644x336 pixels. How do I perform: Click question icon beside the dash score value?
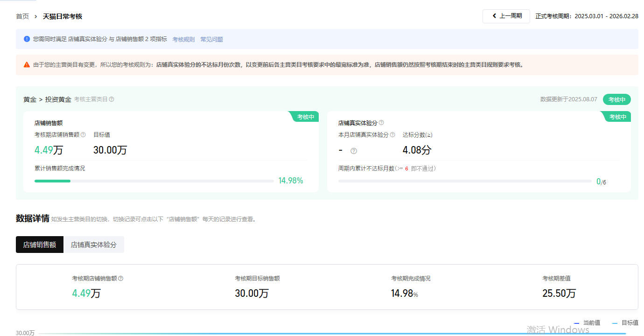click(x=354, y=151)
